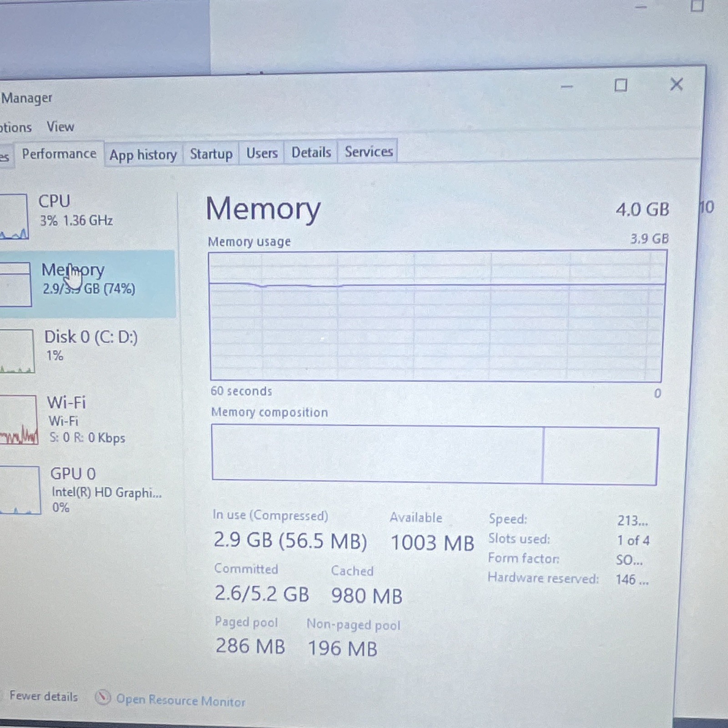
Task: Switch to the App history tab
Action: tap(143, 155)
